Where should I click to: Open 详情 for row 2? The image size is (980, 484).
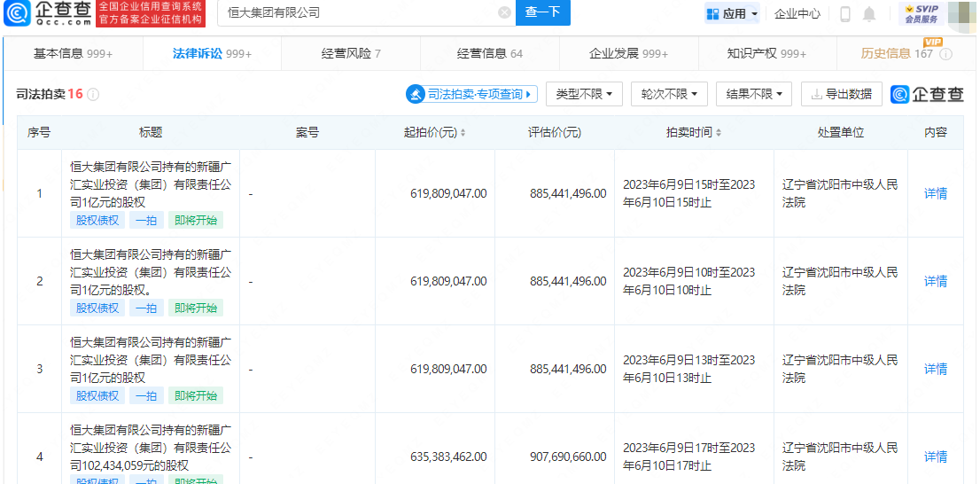click(x=936, y=281)
